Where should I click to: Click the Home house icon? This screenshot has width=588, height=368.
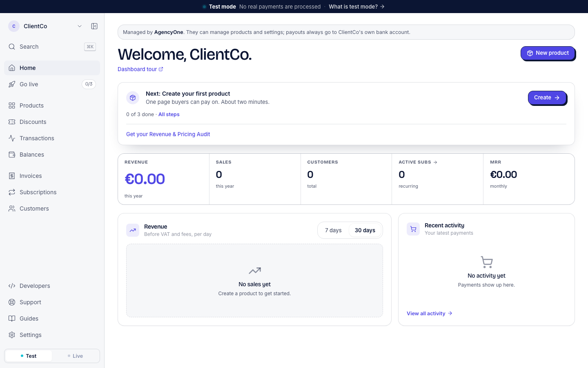click(x=12, y=68)
